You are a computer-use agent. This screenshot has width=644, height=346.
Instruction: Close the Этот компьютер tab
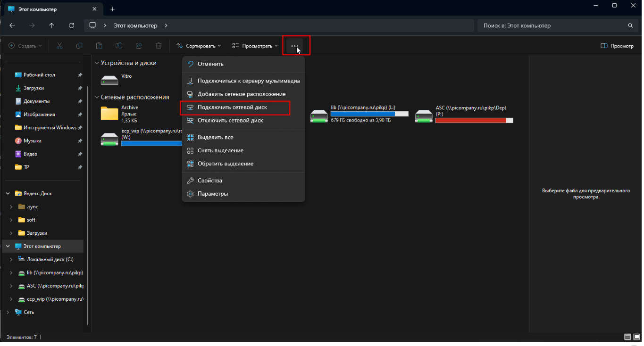tap(94, 9)
